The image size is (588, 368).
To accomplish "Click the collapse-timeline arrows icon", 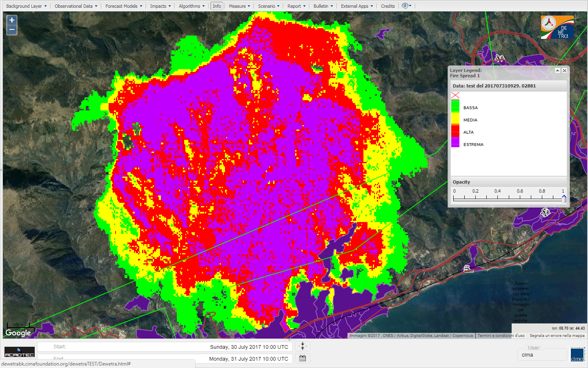I will [303, 346].
